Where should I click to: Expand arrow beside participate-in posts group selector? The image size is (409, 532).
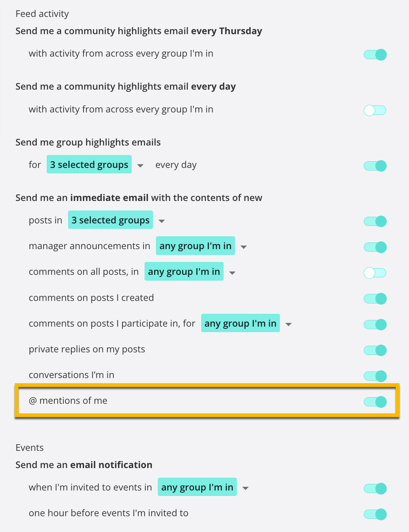click(289, 324)
